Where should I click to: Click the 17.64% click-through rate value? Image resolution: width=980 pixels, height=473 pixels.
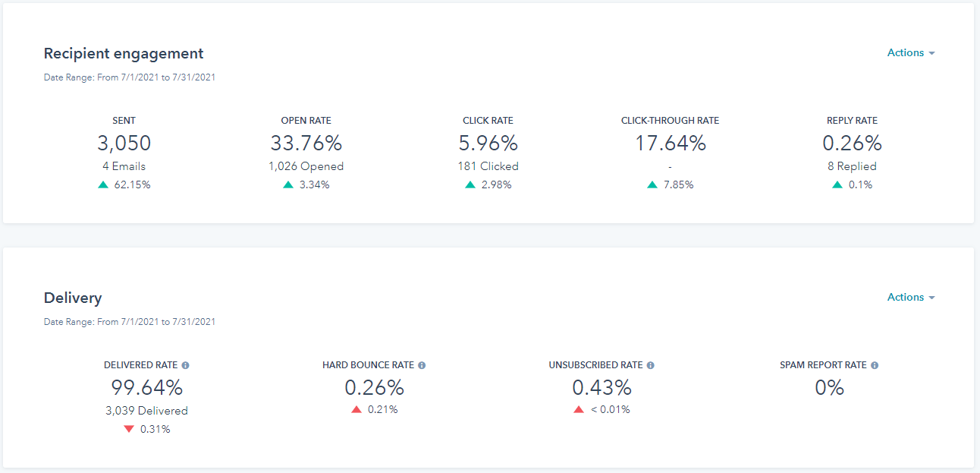[670, 143]
